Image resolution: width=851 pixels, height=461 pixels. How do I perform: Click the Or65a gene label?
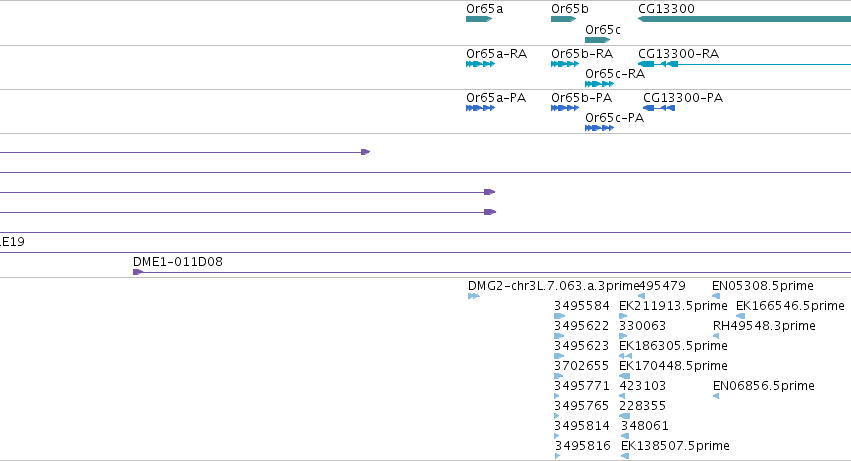click(x=484, y=9)
